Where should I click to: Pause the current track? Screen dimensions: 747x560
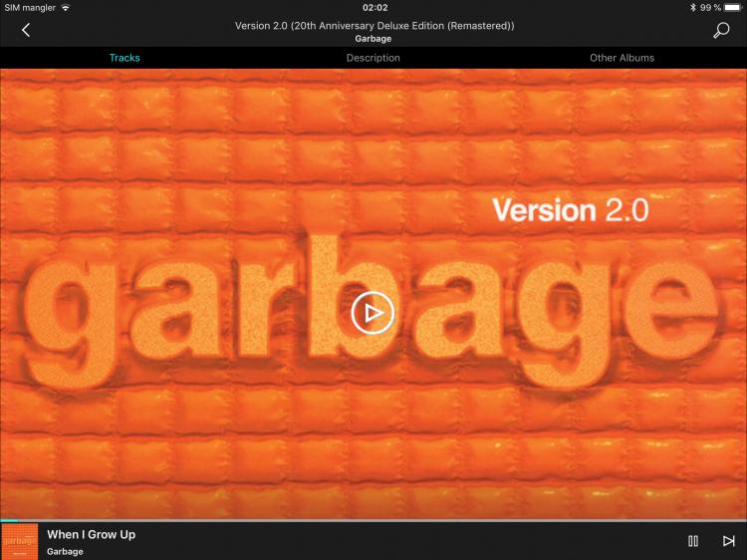pos(693,541)
